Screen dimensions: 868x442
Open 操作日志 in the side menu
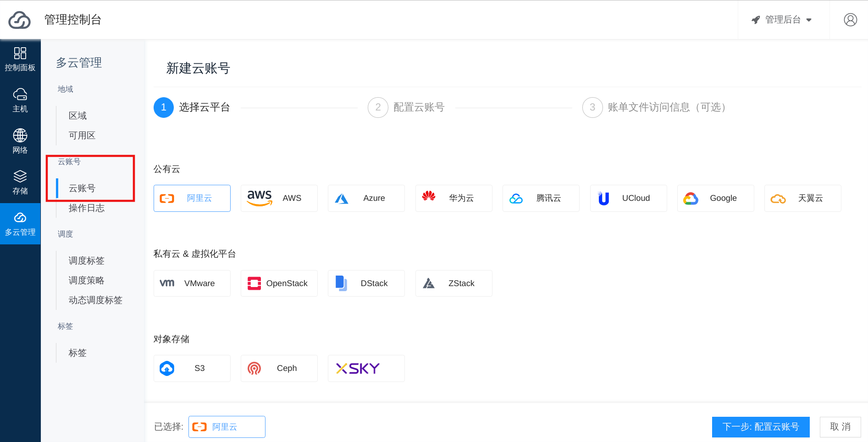(x=86, y=208)
